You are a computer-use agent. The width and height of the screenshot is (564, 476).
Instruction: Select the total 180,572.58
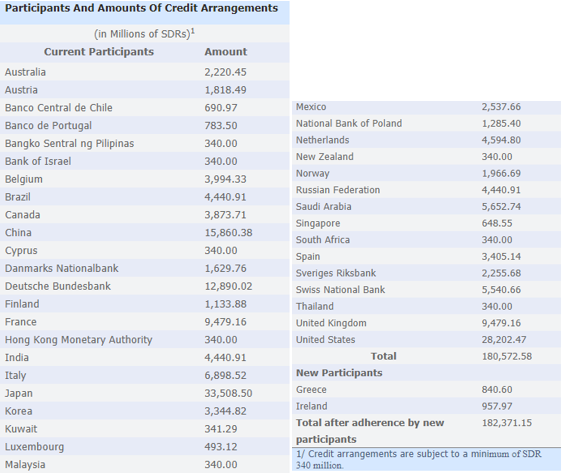tap(507, 357)
